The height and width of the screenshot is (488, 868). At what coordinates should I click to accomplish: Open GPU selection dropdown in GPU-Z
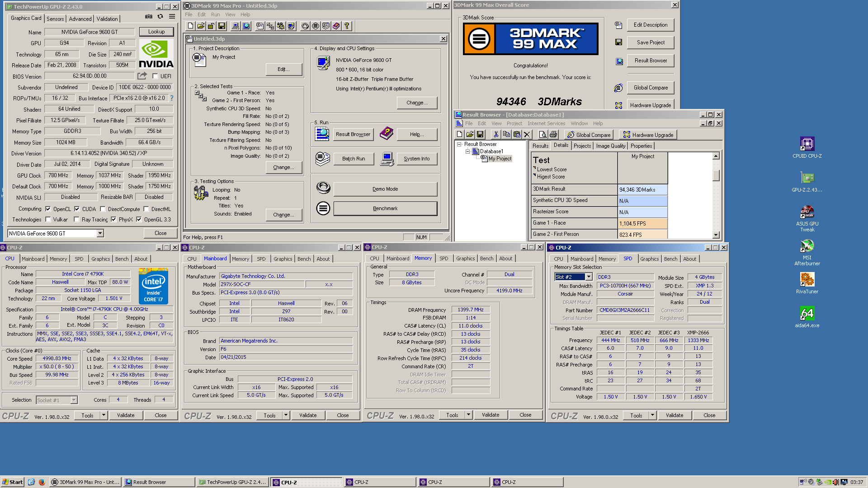[100, 233]
